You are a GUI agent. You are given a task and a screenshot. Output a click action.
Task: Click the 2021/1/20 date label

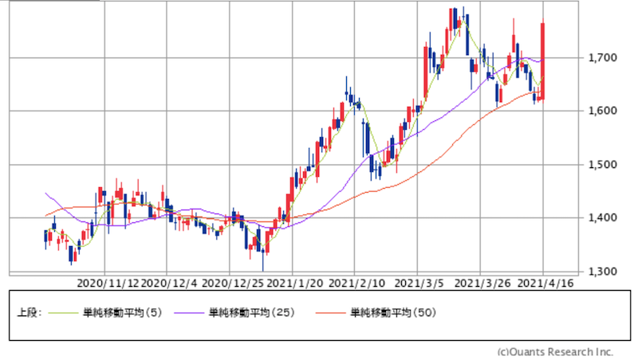294,284
